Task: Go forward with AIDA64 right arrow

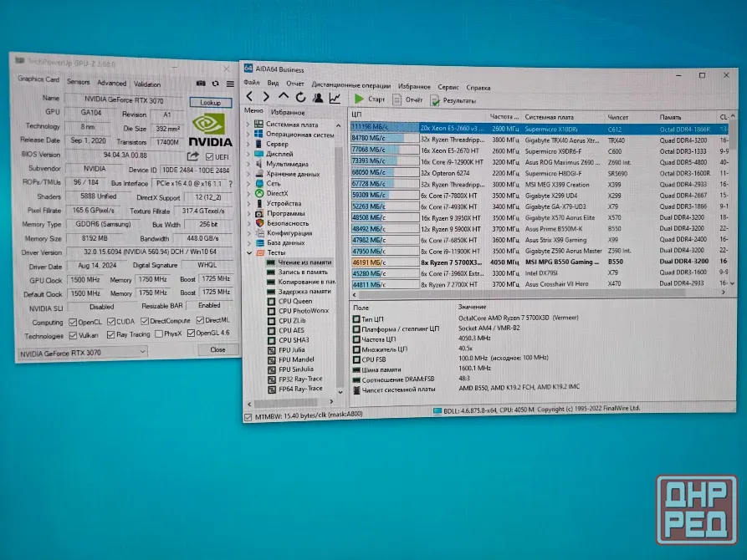Action: pyautogui.click(x=266, y=97)
